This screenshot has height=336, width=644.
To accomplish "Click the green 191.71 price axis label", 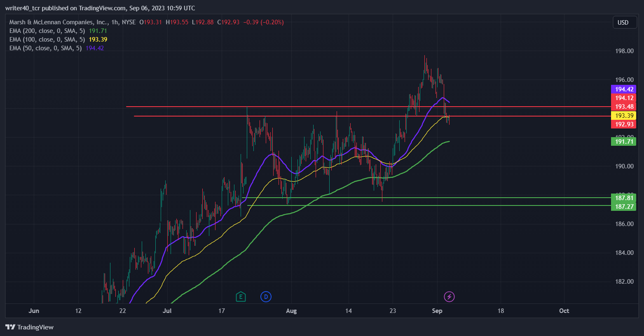I will click(624, 142).
